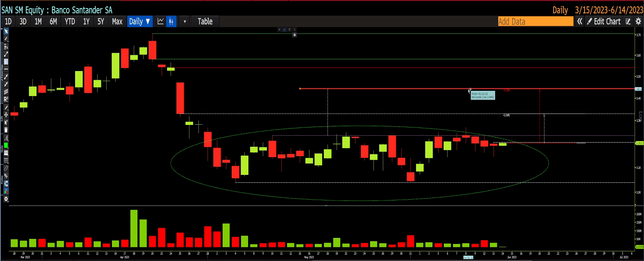Click the date range 3/15/2023-6/14/2023
The height and width of the screenshot is (261, 644).
(x=609, y=10)
